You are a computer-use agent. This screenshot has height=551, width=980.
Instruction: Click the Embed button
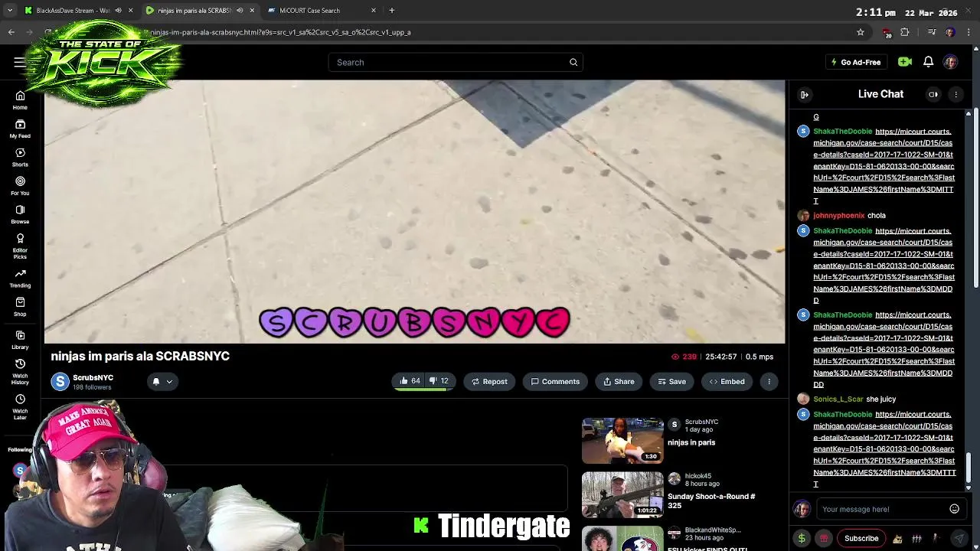[x=727, y=381]
